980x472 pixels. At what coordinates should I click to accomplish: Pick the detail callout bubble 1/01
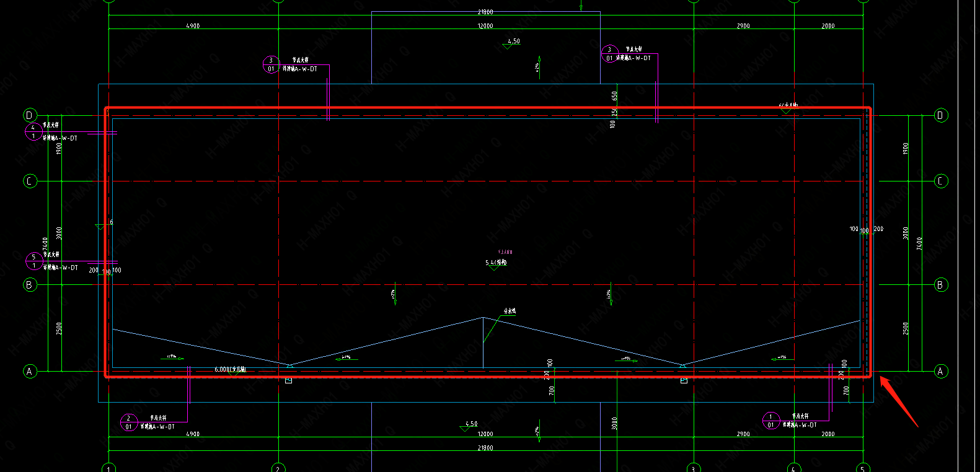coord(771,421)
